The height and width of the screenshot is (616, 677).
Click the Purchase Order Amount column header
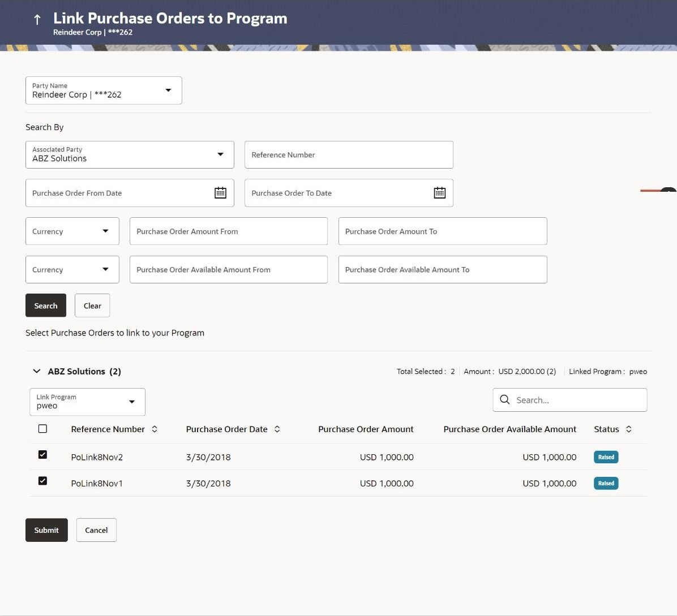click(366, 429)
